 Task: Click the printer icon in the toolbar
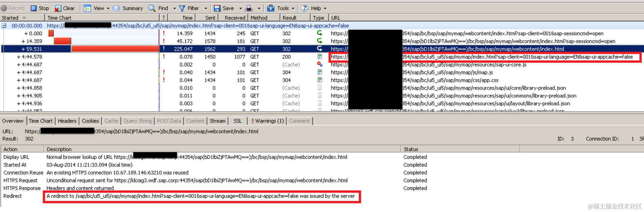pos(249,8)
